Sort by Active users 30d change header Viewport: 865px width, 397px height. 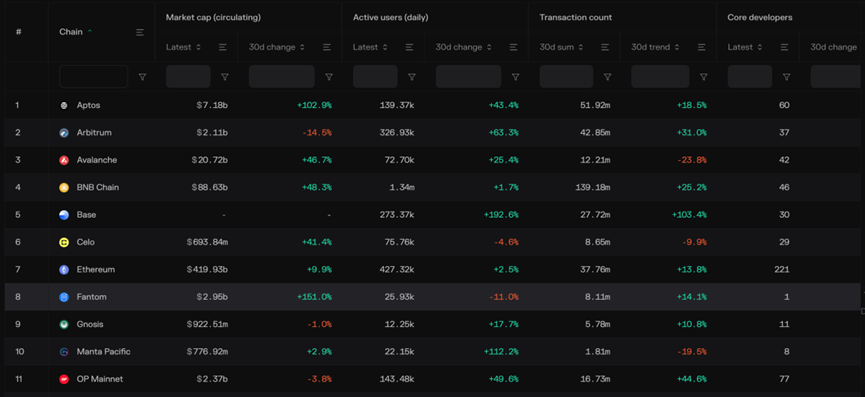pyautogui.click(x=464, y=47)
